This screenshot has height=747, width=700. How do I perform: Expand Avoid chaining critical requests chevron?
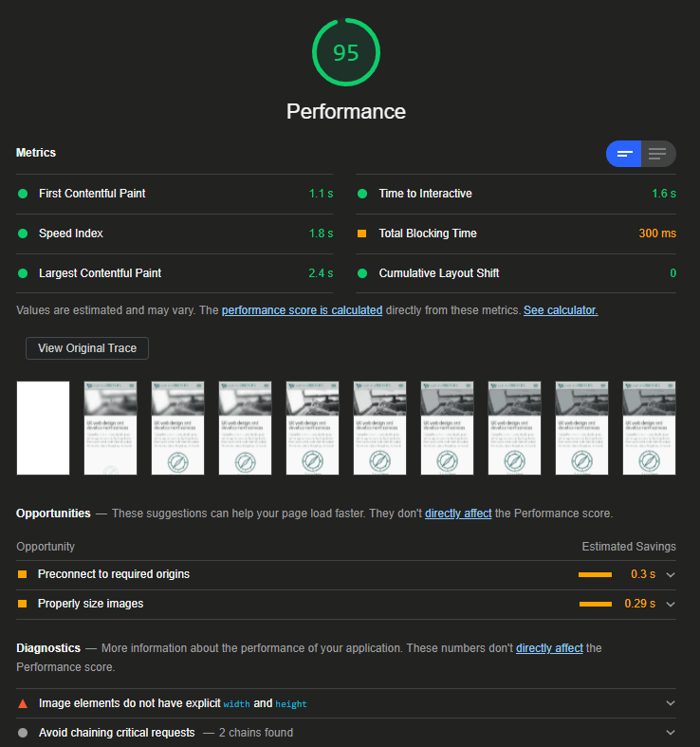(671, 733)
